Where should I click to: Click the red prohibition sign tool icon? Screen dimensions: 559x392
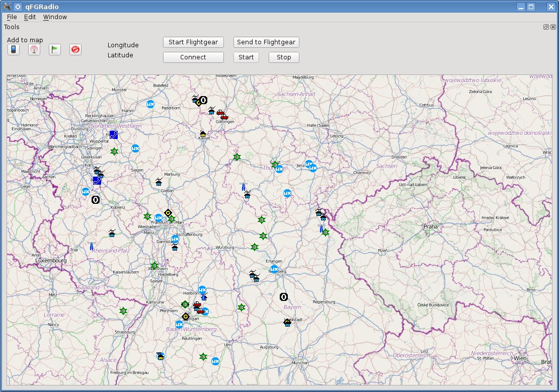click(75, 49)
